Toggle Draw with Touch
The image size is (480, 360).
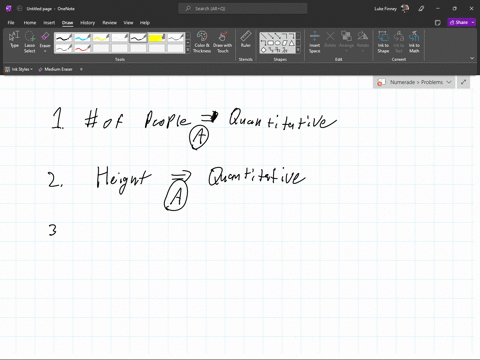coord(222,42)
